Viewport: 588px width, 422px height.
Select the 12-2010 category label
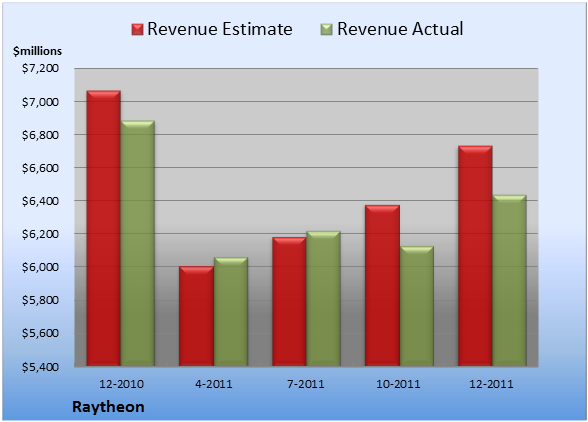point(122,384)
